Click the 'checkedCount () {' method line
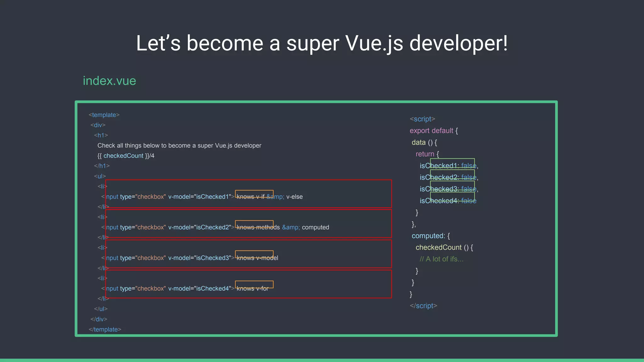This screenshot has height=362, width=644. tap(444, 247)
